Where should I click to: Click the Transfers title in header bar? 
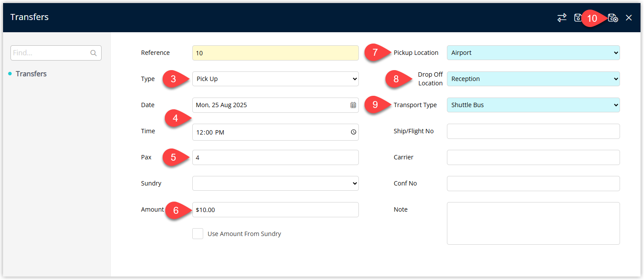pos(29,17)
